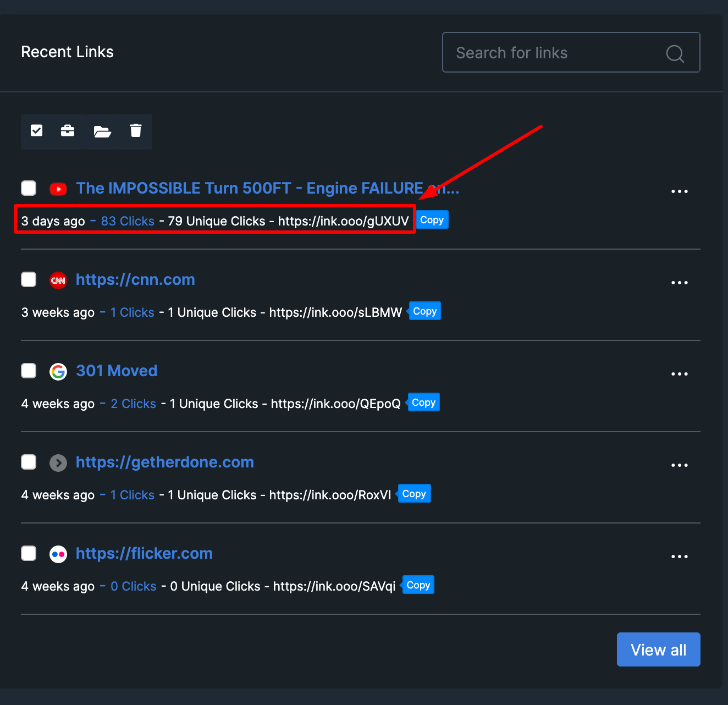View the 1 Clicks stats for getherdone.com

(133, 495)
